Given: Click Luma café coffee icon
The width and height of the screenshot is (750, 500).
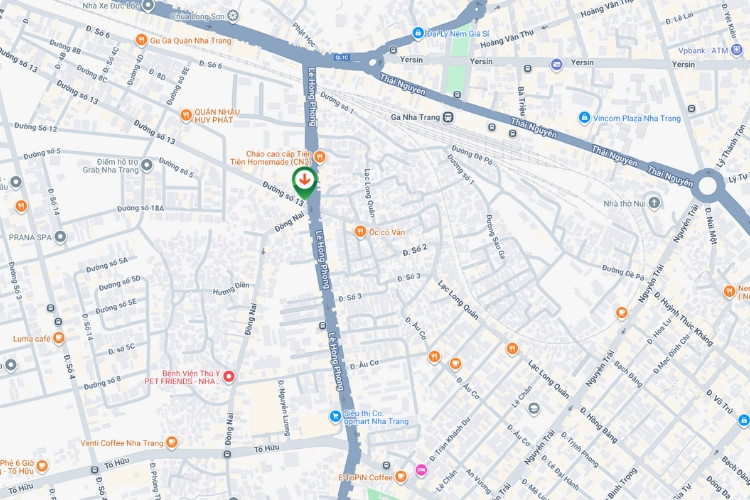Looking at the screenshot, I should [59, 338].
